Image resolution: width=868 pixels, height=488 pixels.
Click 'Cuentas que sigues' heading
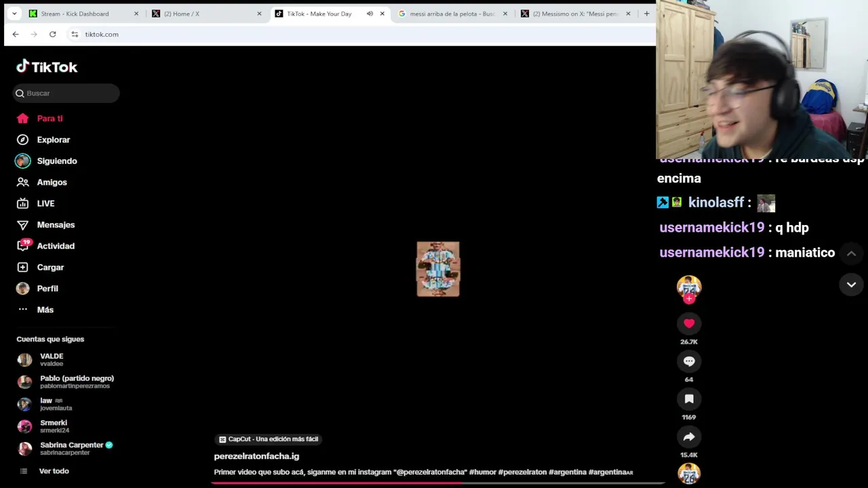click(x=50, y=339)
